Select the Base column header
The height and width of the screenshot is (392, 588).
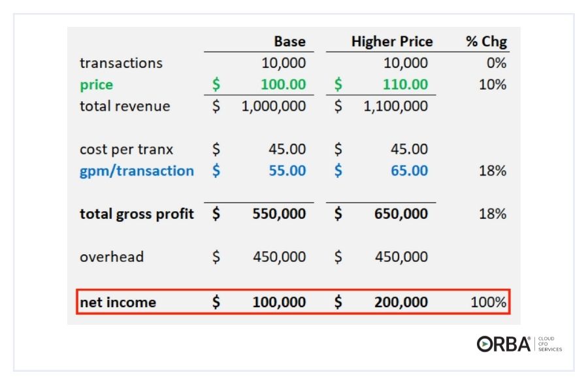pyautogui.click(x=289, y=42)
